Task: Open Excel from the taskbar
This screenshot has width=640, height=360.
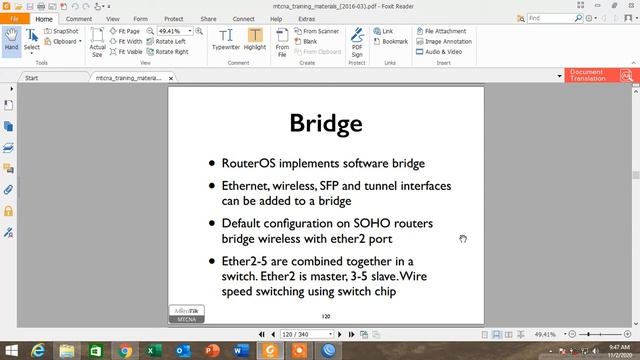Action: click(x=154, y=351)
